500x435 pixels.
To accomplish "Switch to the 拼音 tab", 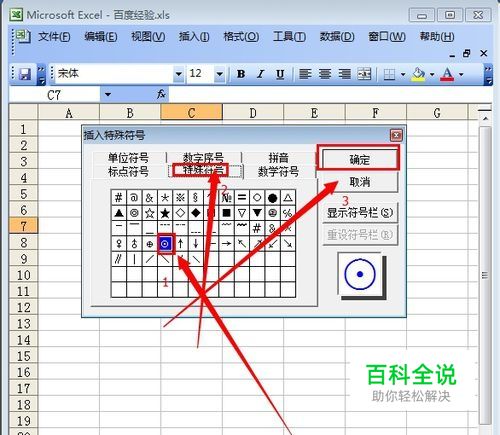I will 278,157.
